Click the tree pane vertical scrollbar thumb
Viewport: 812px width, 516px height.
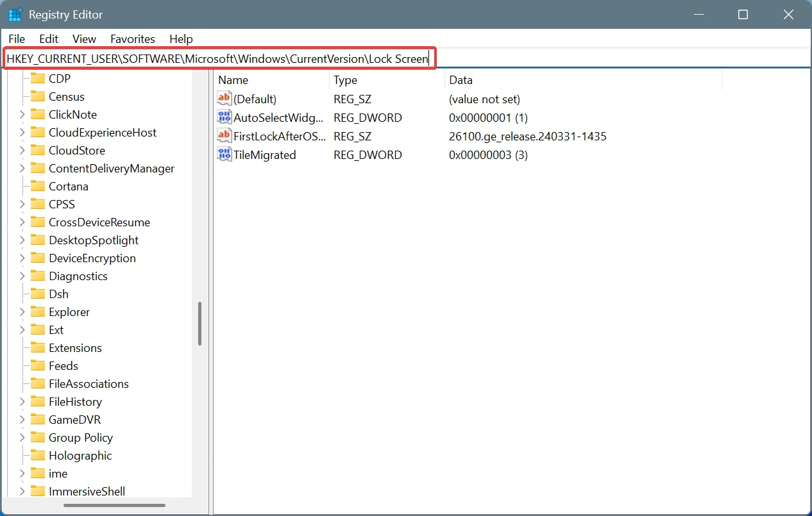(200, 324)
